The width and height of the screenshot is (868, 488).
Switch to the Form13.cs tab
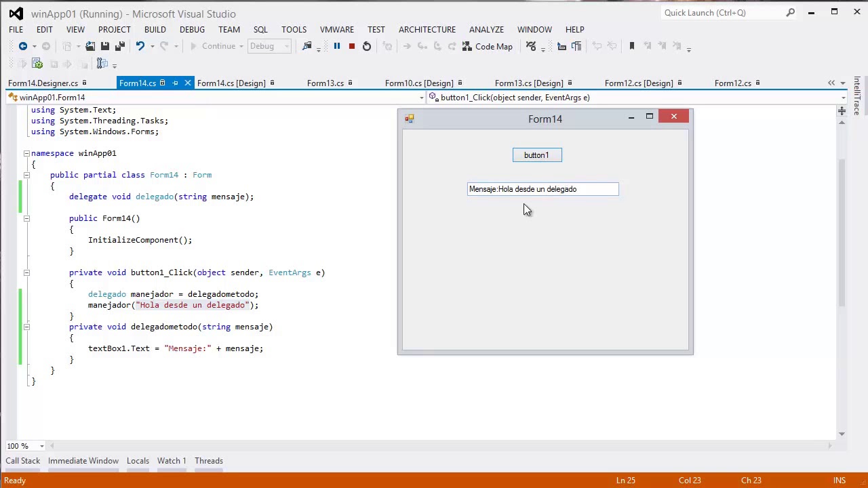325,83
